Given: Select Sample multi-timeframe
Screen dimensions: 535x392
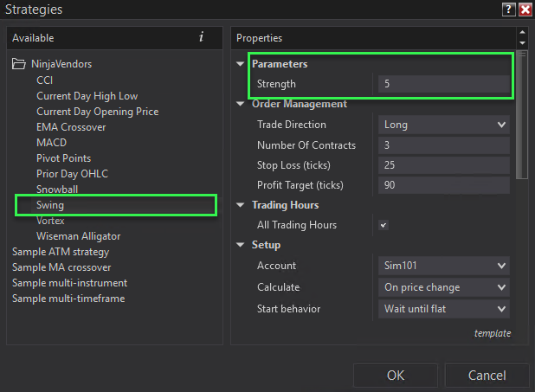Looking at the screenshot, I should click(68, 299).
